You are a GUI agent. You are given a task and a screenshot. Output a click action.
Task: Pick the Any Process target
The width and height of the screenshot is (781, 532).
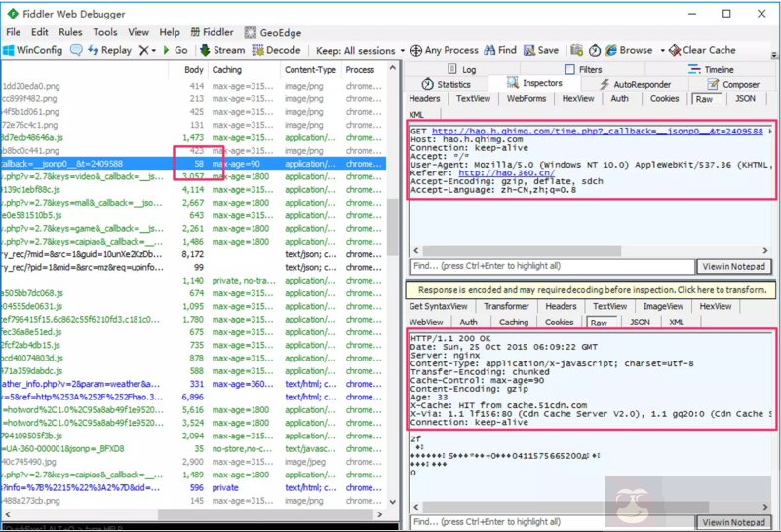(x=445, y=50)
